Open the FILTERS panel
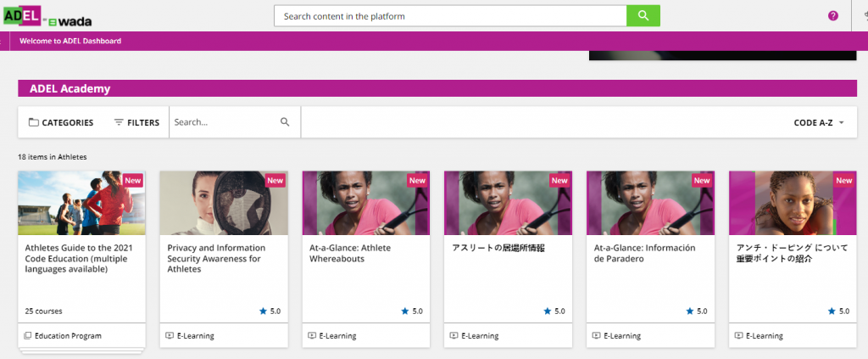This screenshot has width=868, height=359. 136,122
